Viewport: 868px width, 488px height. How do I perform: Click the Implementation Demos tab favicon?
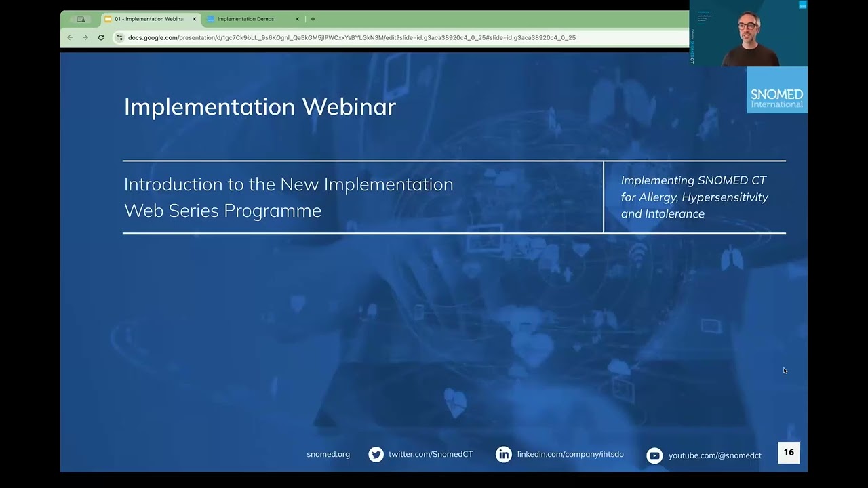211,19
